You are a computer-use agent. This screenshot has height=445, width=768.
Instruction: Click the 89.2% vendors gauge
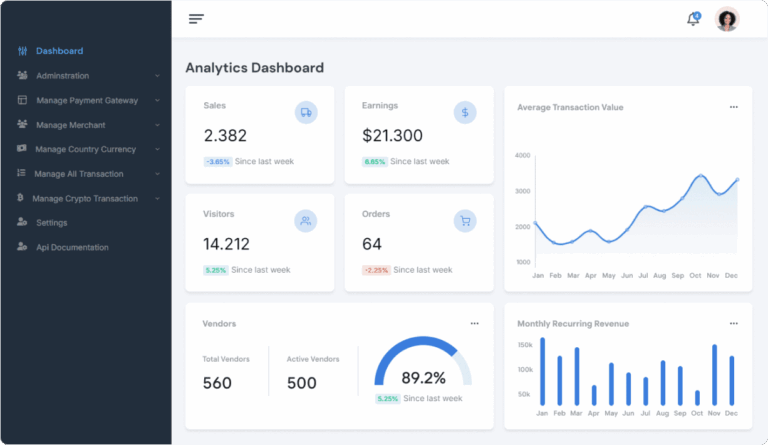pos(423,367)
